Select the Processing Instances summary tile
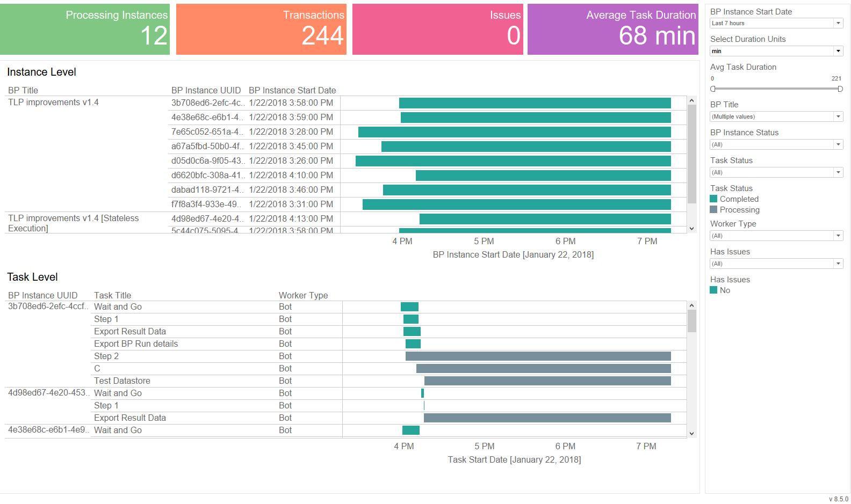This screenshot has height=504, width=851. coord(85,29)
